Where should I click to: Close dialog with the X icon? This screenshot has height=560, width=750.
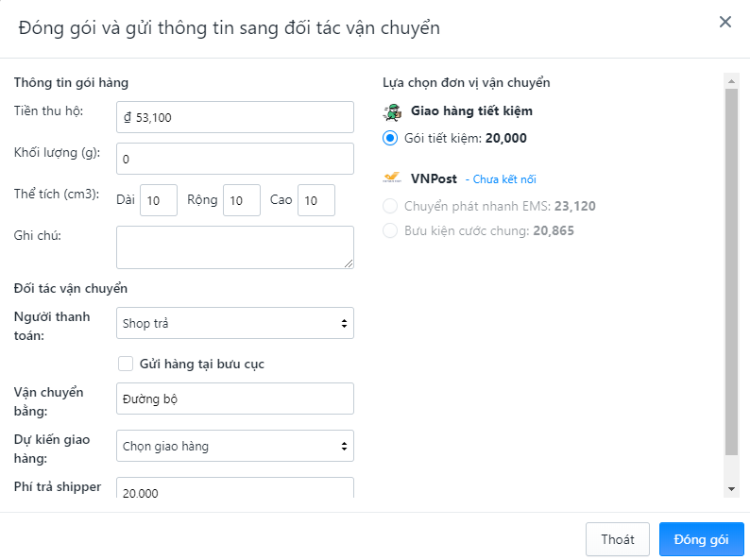point(725,22)
